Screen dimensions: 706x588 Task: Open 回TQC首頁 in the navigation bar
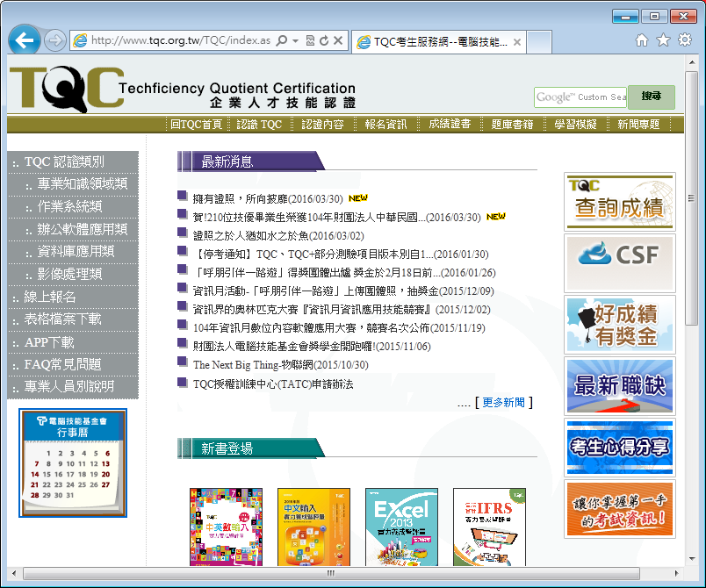coord(197,124)
